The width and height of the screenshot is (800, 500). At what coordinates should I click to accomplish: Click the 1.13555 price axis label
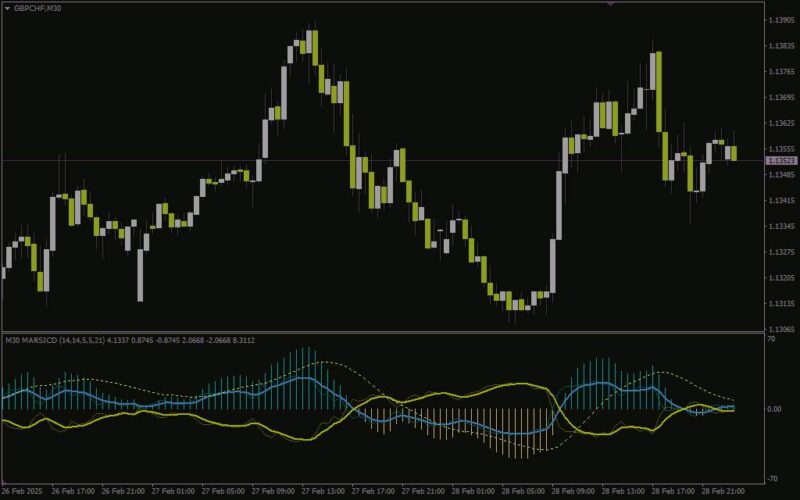pos(782,149)
